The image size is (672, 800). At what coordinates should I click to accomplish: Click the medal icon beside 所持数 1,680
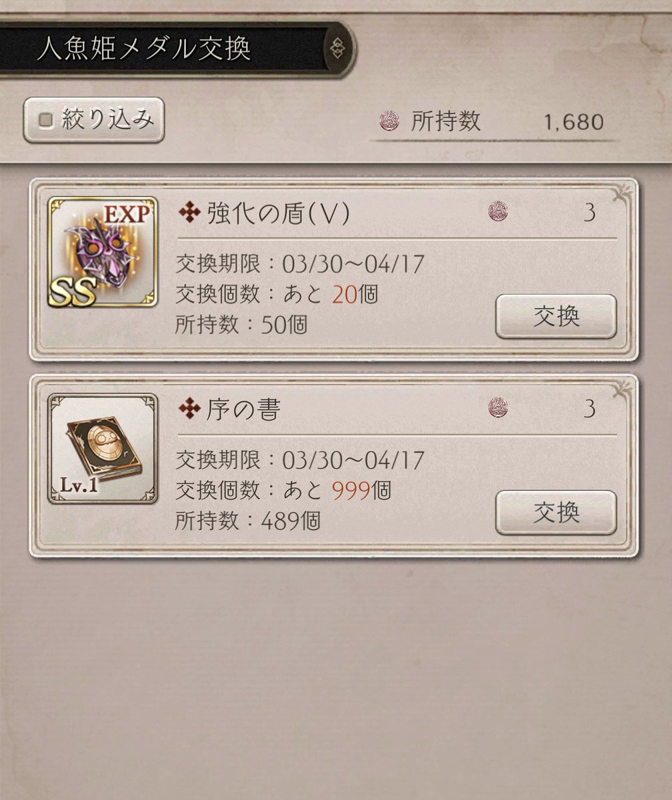[x=389, y=121]
